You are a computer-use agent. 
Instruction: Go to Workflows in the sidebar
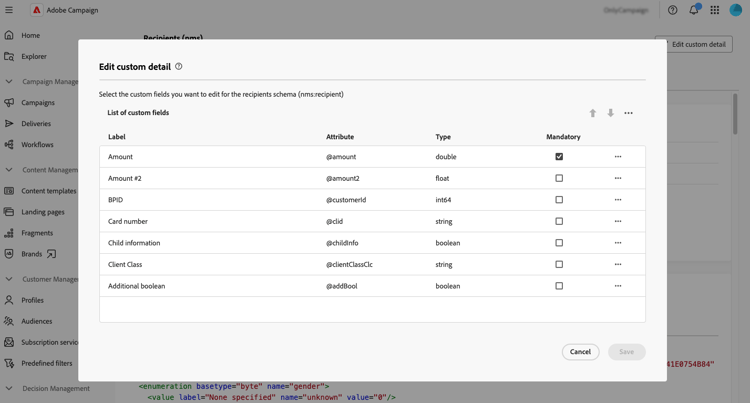point(37,145)
